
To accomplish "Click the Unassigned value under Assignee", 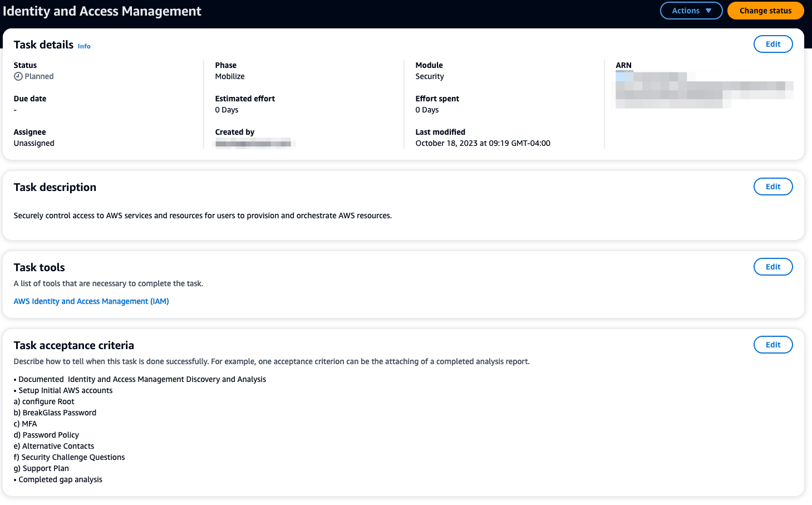I will 34,143.
